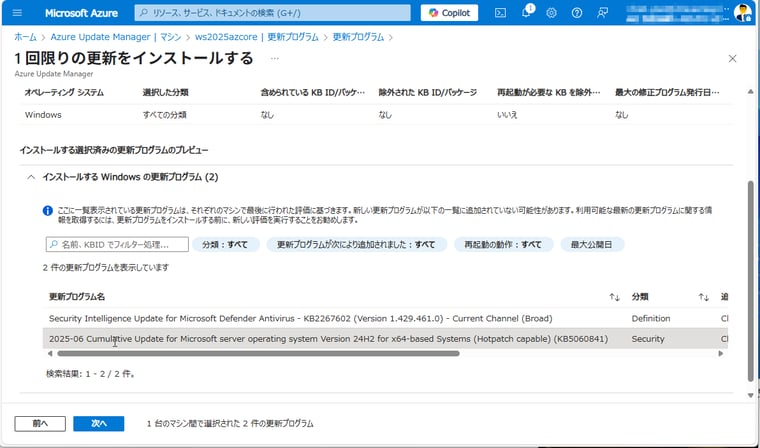Click the すべての分類 cell
The width and height of the screenshot is (760, 448).
[164, 115]
